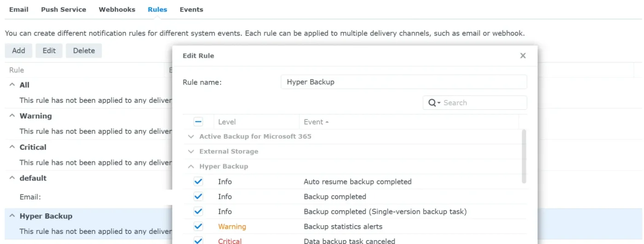The image size is (644, 244).
Task: Uncheck Auto resume backup completed
Action: (198, 182)
